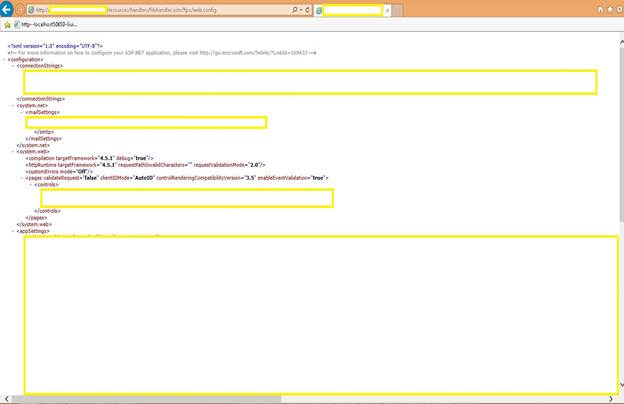The image size is (624, 404).
Task: Click the httpRuntime targetFramework line
Action: [x=145, y=165]
